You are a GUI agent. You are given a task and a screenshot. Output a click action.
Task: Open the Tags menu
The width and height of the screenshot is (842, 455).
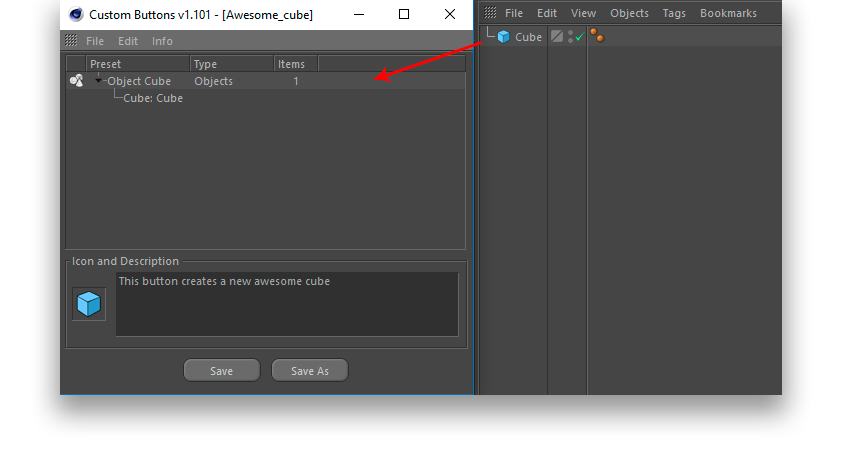(674, 13)
